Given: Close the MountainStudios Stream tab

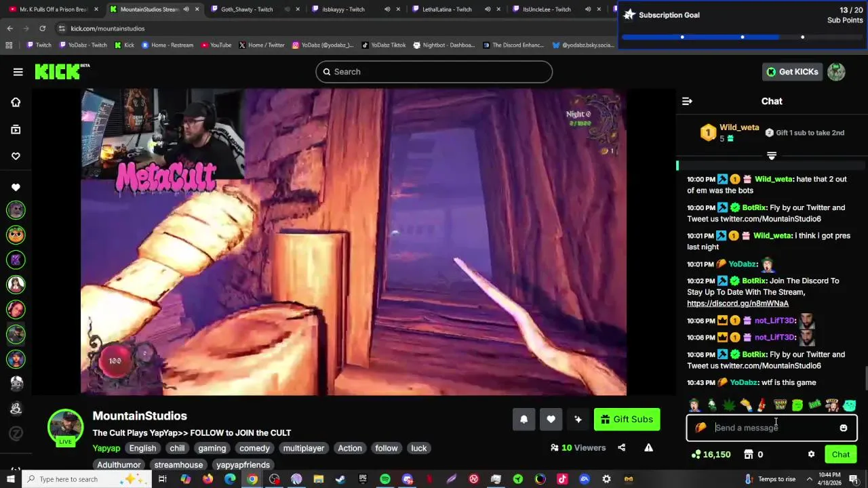Looking at the screenshot, I should click(197, 9).
